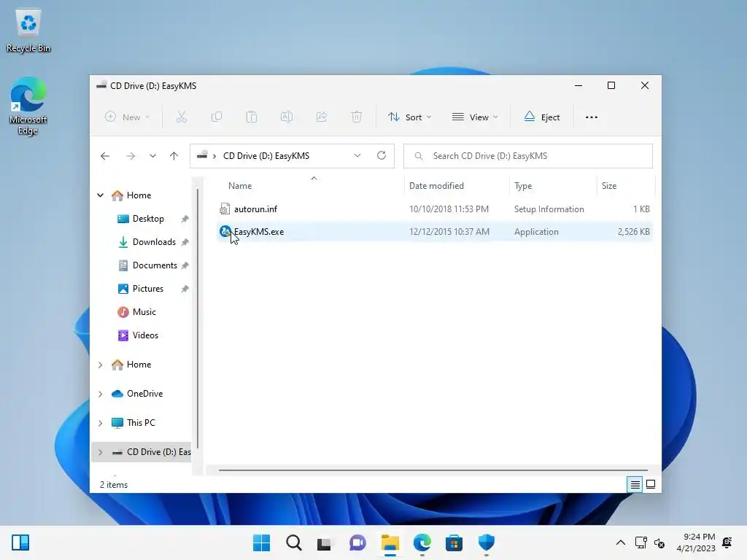Expand the CD Drive (D:) tree node

click(101, 452)
